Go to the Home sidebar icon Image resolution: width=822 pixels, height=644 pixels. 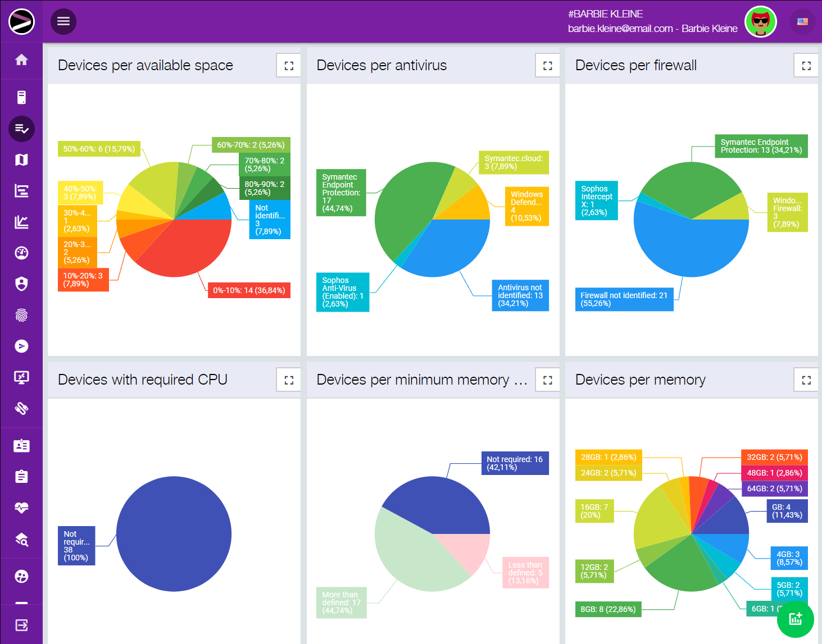(x=21, y=60)
